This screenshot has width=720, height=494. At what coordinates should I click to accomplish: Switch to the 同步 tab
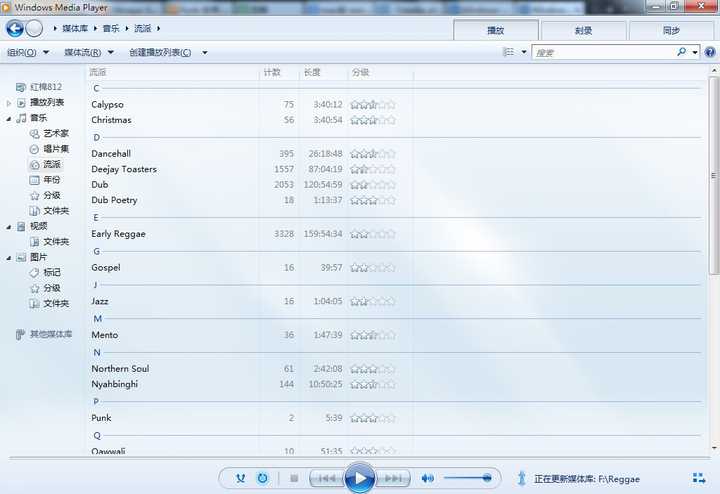tap(671, 30)
